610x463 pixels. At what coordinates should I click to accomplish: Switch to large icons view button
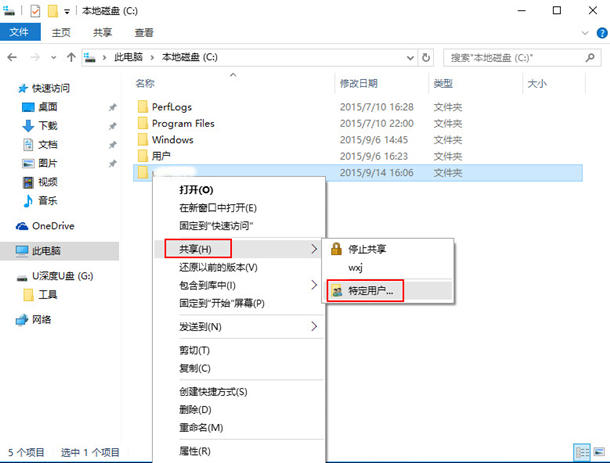coord(598,452)
